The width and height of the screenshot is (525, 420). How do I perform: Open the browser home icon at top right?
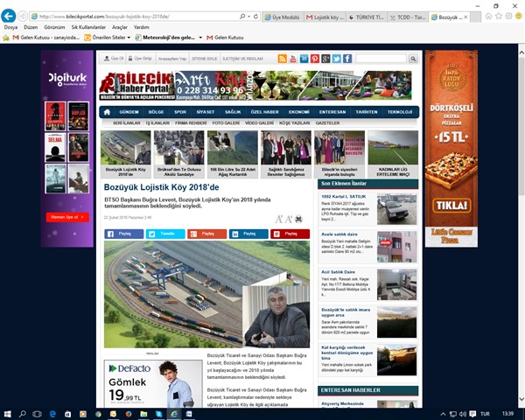(488, 16)
